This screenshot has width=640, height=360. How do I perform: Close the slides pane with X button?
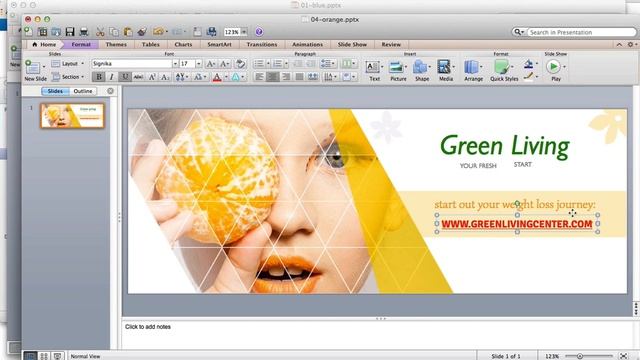pos(110,91)
